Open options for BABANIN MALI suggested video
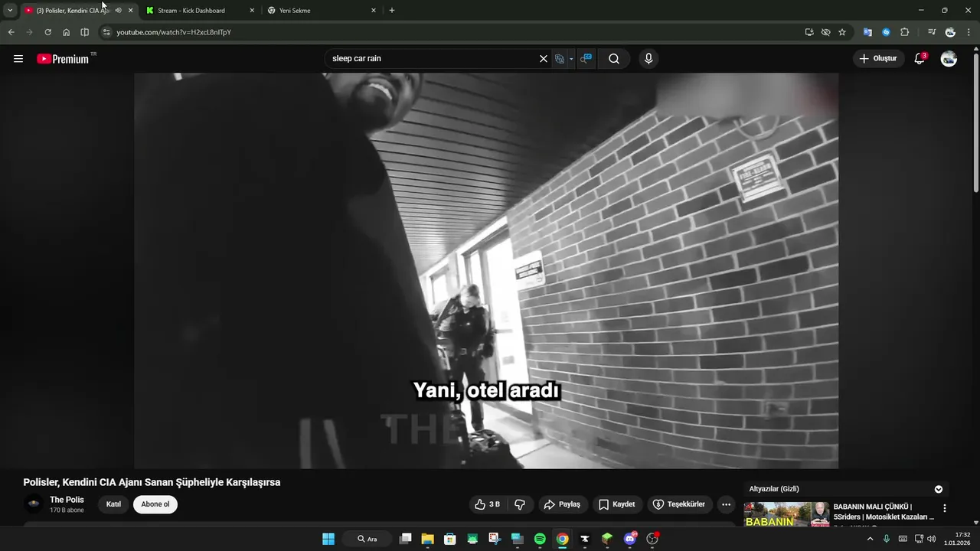This screenshot has width=980, height=551. pos(944,508)
